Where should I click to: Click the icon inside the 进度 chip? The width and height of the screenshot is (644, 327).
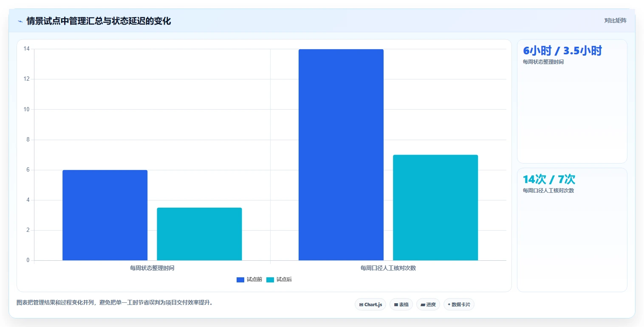pyautogui.click(x=423, y=305)
